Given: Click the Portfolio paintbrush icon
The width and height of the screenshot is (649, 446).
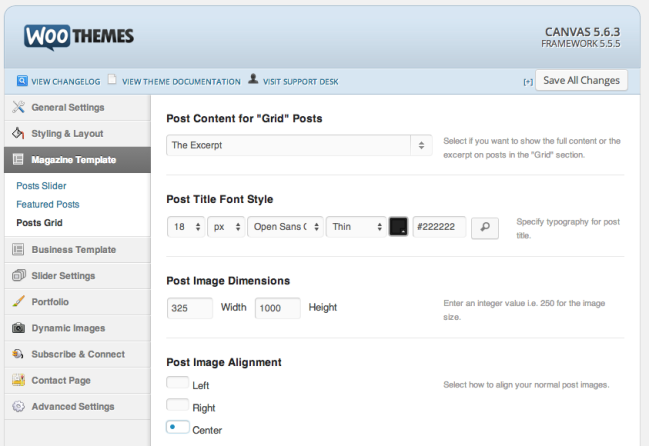Looking at the screenshot, I should [x=18, y=301].
